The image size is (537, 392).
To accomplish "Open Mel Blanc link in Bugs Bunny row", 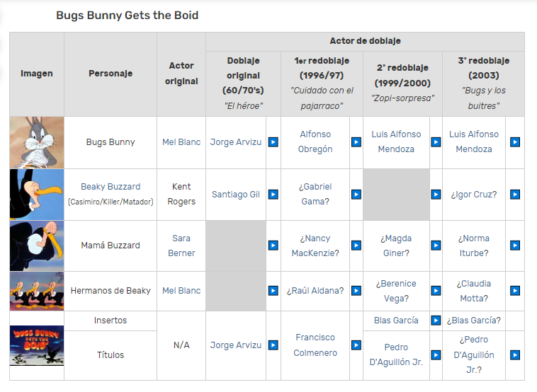I will [x=181, y=142].
